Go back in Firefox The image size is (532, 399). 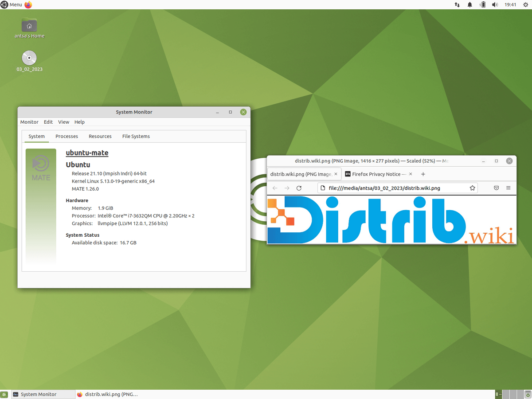275,188
